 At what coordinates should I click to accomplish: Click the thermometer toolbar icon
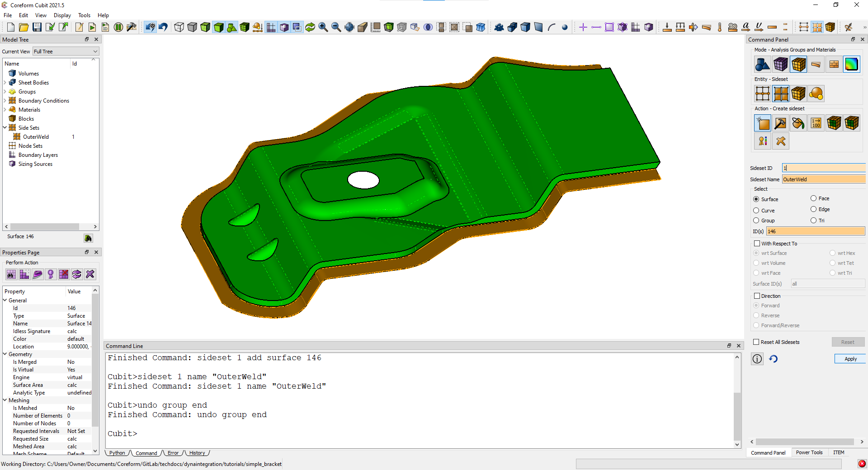point(720,27)
